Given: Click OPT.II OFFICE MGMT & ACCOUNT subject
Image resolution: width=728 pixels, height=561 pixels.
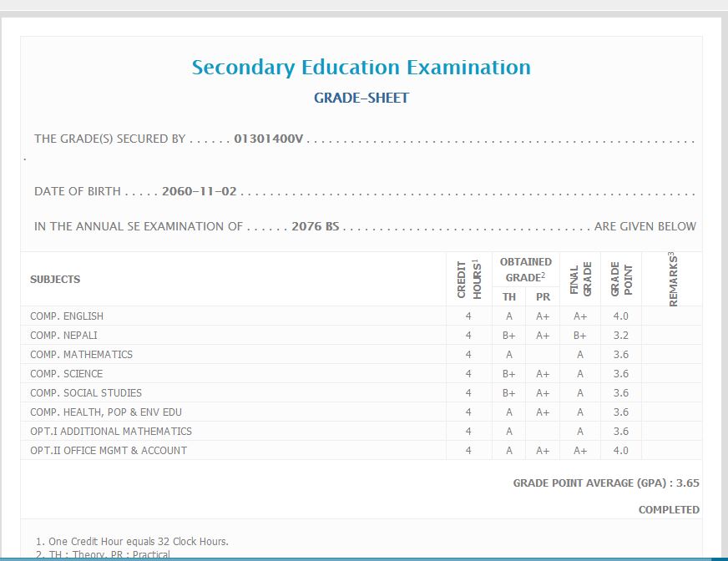Looking at the screenshot, I should pyautogui.click(x=109, y=451).
